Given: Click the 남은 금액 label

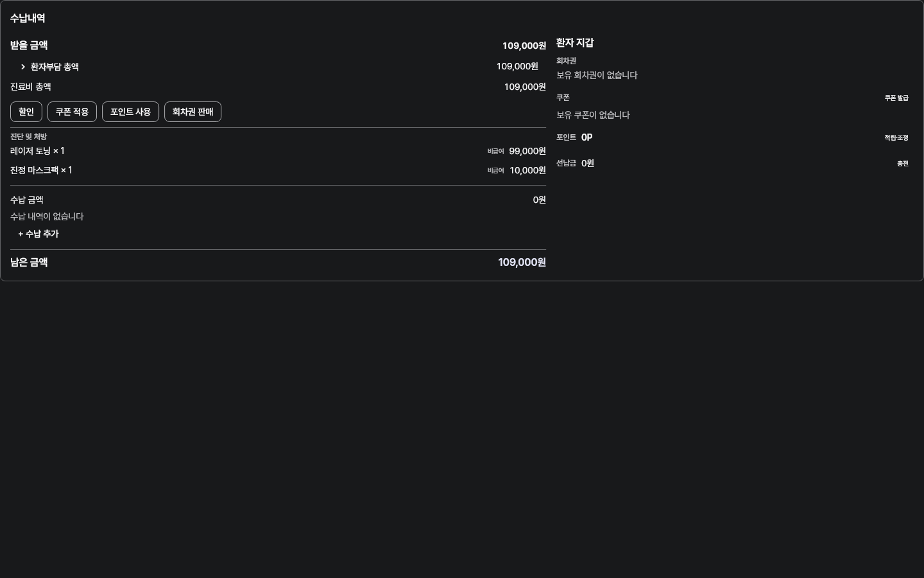Looking at the screenshot, I should click(x=29, y=262).
